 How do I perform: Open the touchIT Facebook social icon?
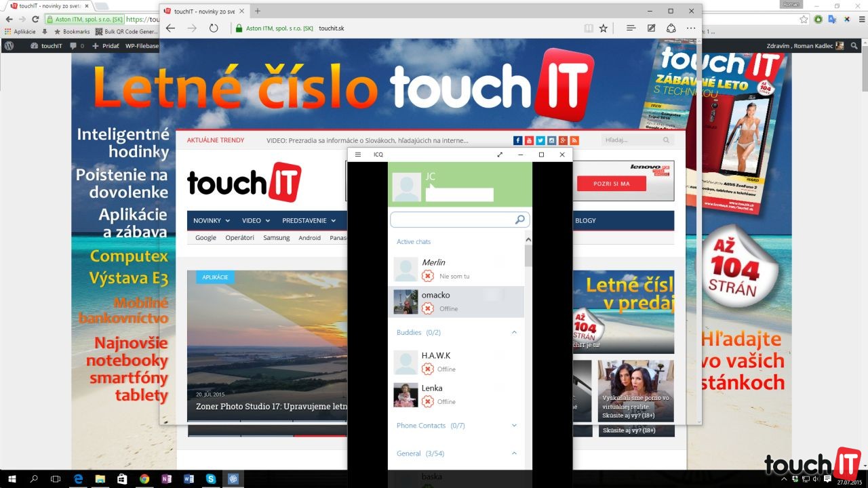[518, 140]
